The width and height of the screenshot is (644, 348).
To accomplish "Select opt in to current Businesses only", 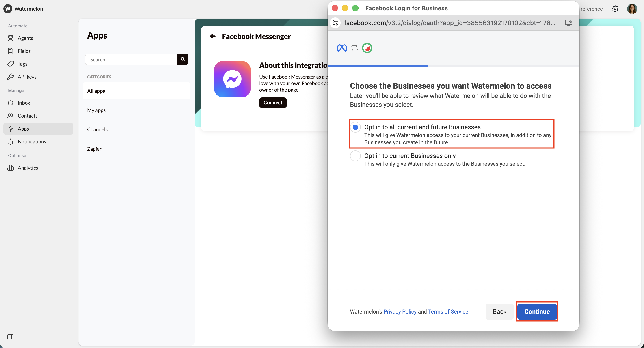I will tap(355, 156).
